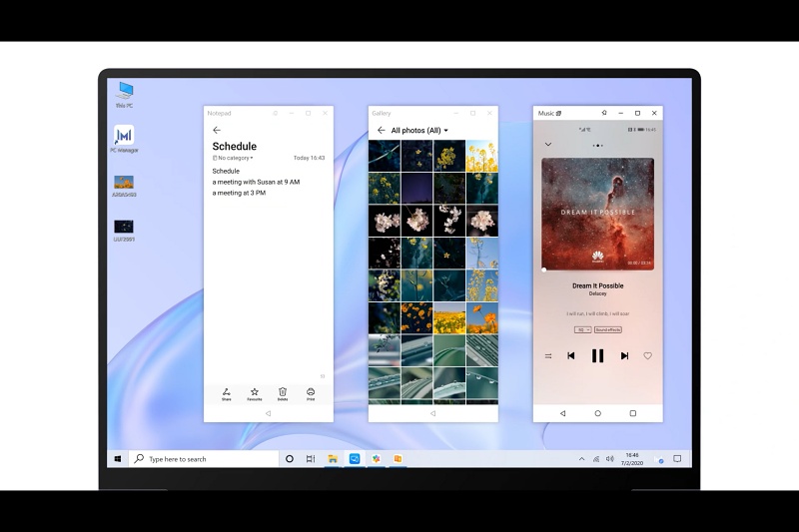Open the bright yellow rapeseed photo in Gallery's top row

(482, 156)
